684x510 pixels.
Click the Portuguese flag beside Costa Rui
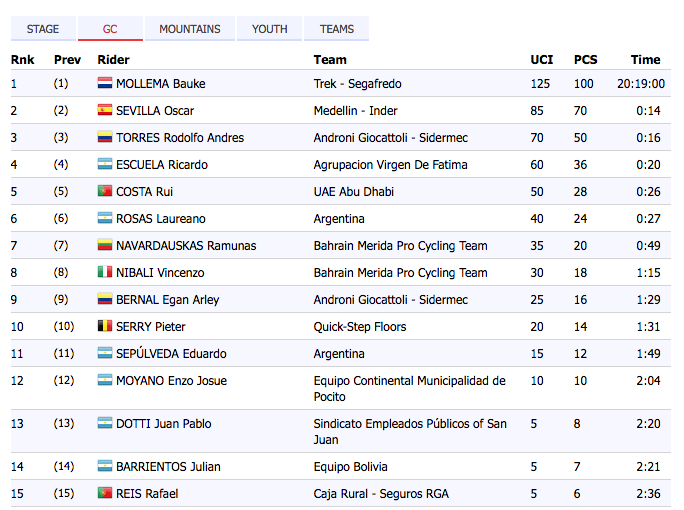coord(104,192)
